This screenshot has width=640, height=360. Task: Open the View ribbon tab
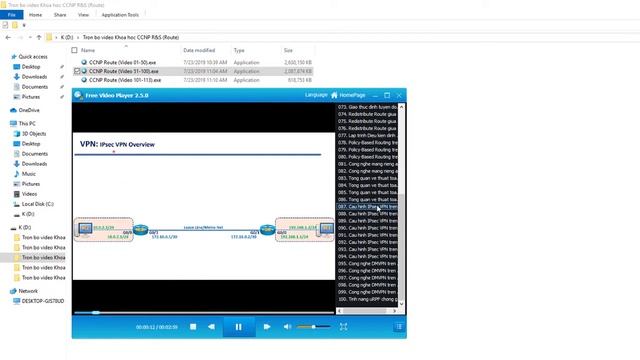coord(83,15)
